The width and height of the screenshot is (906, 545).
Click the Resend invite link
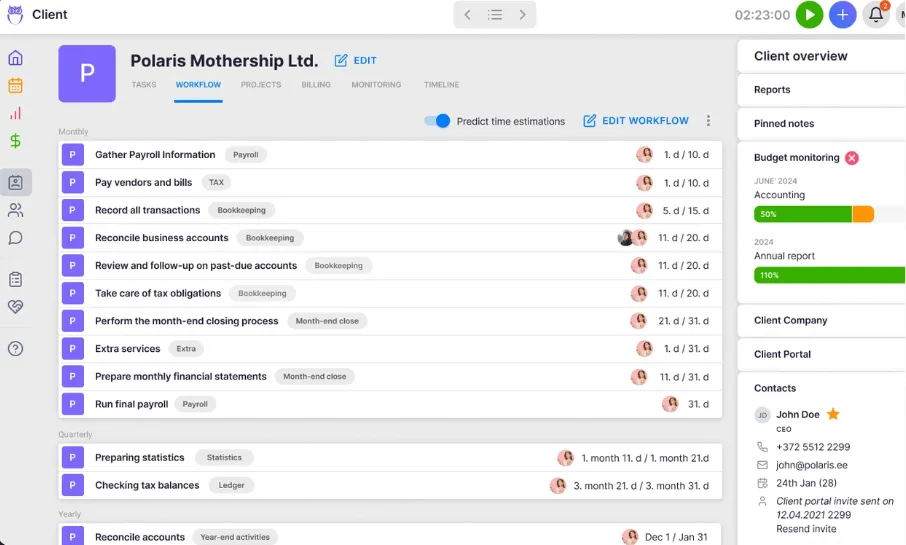coord(806,529)
